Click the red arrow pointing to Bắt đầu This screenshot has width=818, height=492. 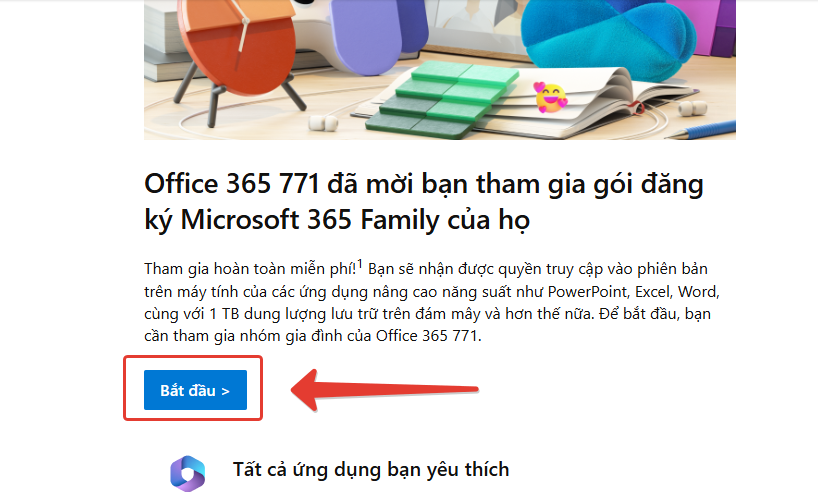(384, 390)
